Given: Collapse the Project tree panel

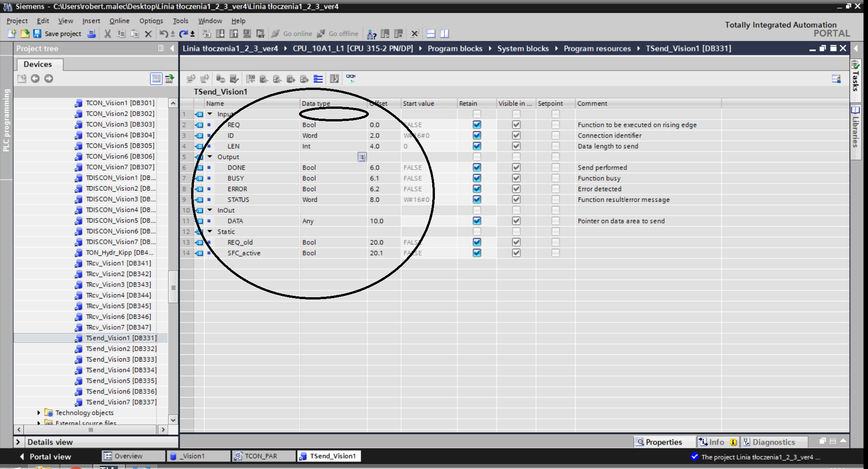Looking at the screenshot, I should [172, 49].
